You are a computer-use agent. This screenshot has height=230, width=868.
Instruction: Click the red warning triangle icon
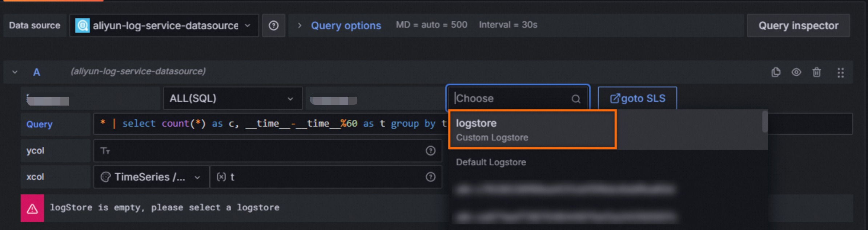(x=32, y=208)
